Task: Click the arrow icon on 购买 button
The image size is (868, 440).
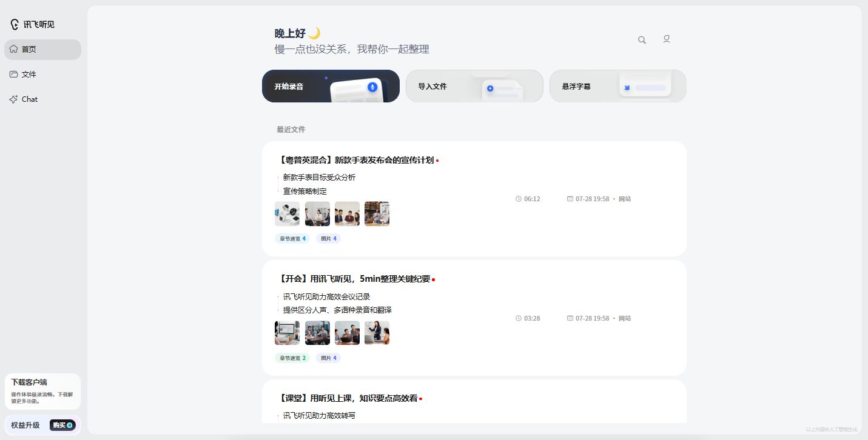Action: 70,425
